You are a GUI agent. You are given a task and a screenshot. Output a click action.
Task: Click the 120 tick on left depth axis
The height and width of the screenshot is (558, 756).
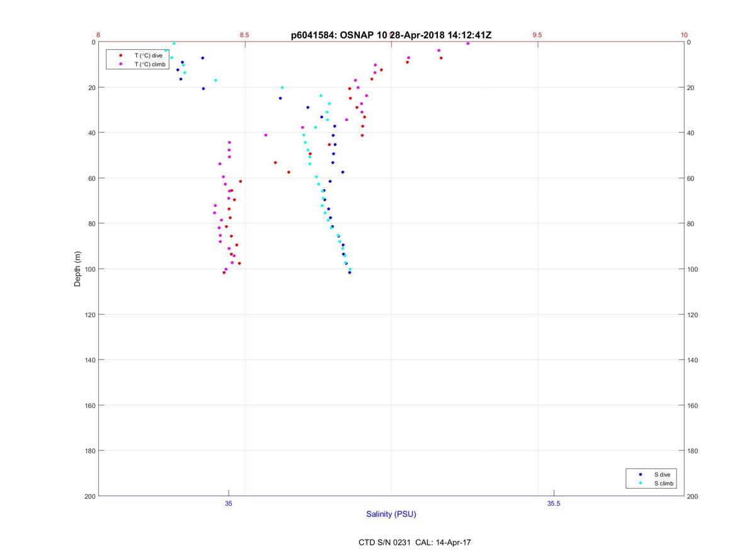89,315
